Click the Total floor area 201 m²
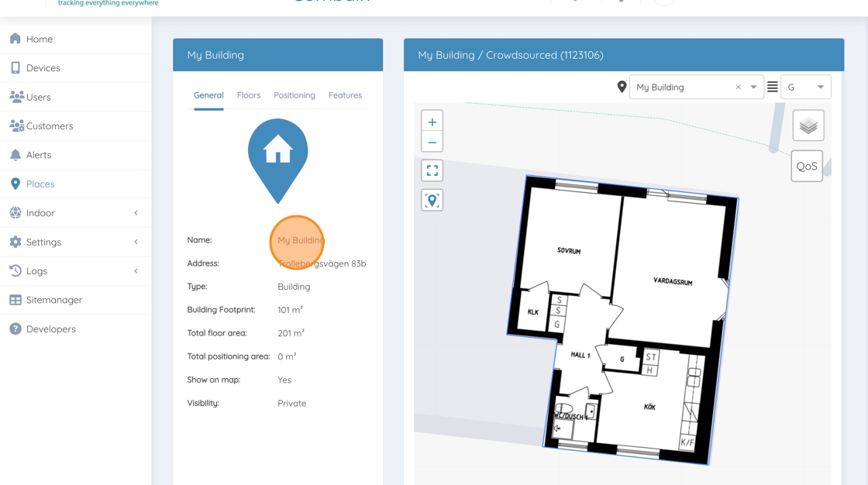This screenshot has width=868, height=485. point(291,333)
